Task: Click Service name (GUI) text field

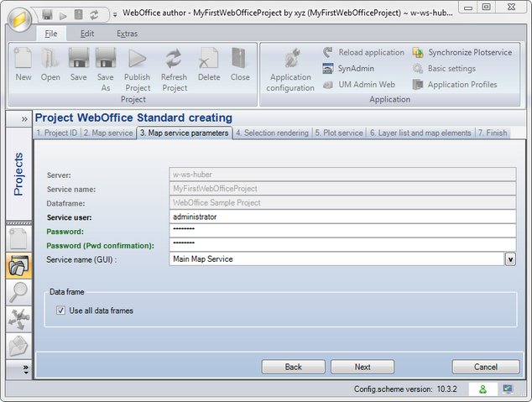Action: coord(336,259)
